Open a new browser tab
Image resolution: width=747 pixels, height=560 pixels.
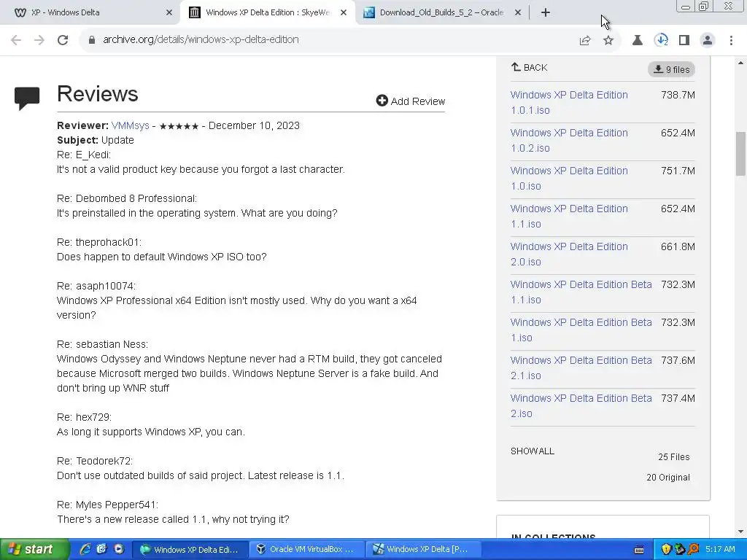click(546, 13)
